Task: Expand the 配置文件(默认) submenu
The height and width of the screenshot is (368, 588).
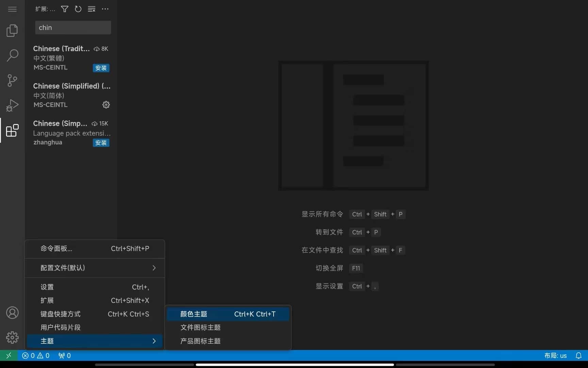Action: [x=95, y=268]
